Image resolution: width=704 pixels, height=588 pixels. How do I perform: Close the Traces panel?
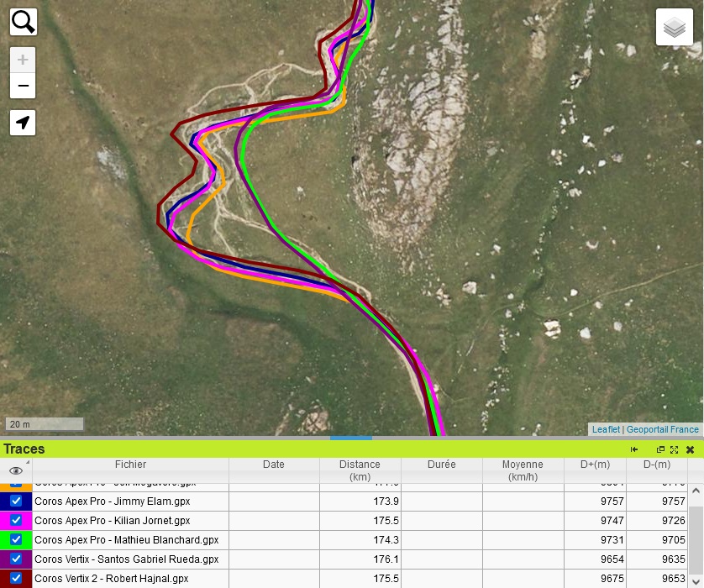(x=691, y=449)
